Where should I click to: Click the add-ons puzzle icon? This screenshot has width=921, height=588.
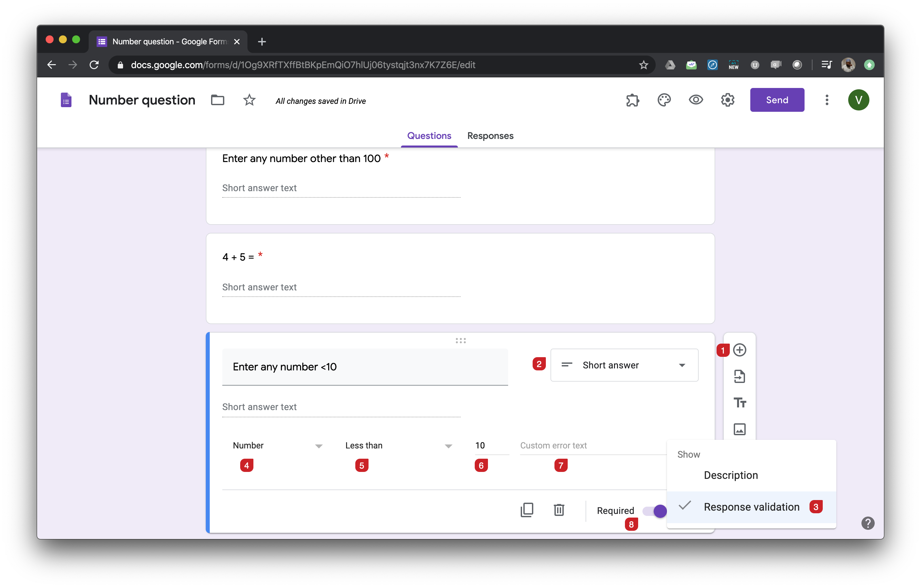tap(632, 100)
